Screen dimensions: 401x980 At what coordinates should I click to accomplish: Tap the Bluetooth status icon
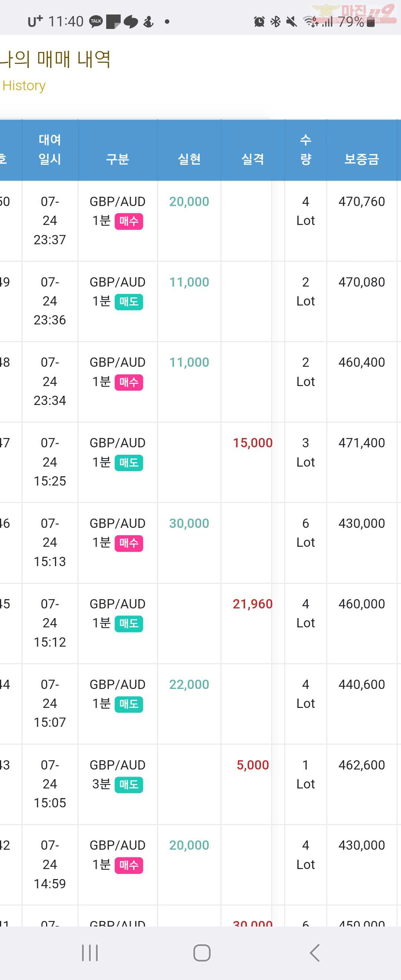(x=276, y=22)
